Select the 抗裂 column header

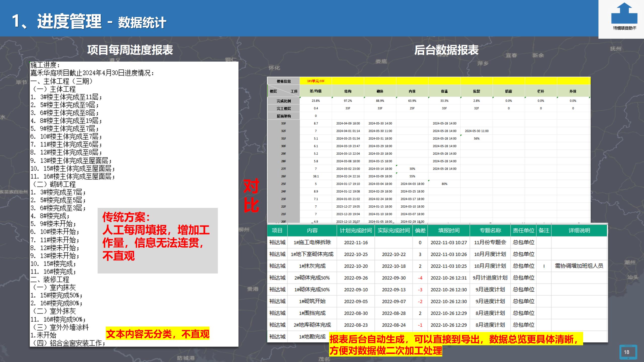click(477, 91)
